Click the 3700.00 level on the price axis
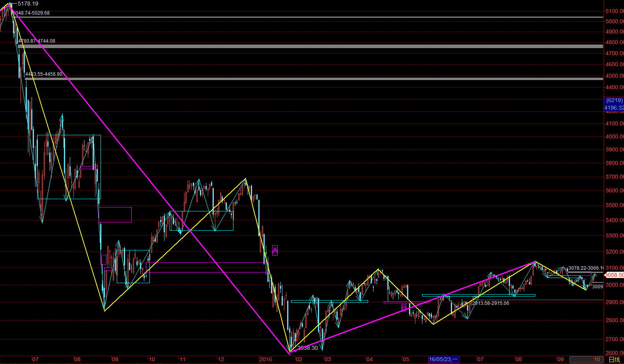624x364 pixels. (x=615, y=177)
